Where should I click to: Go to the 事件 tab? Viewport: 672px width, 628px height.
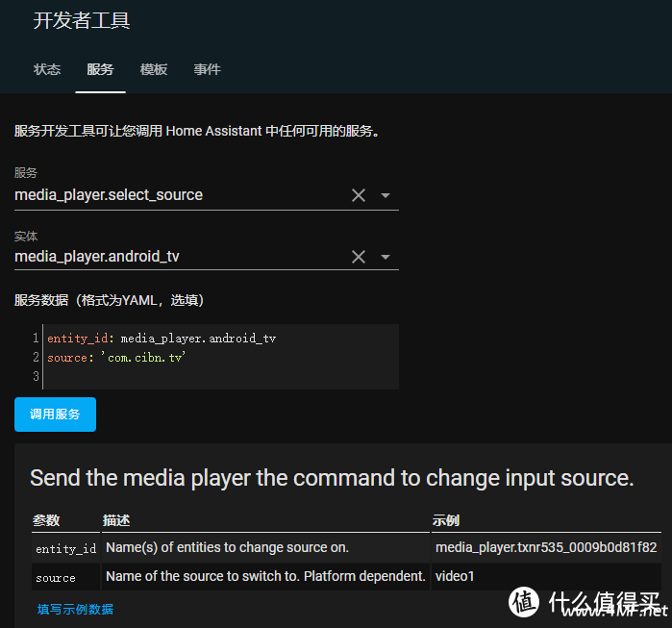point(207,69)
